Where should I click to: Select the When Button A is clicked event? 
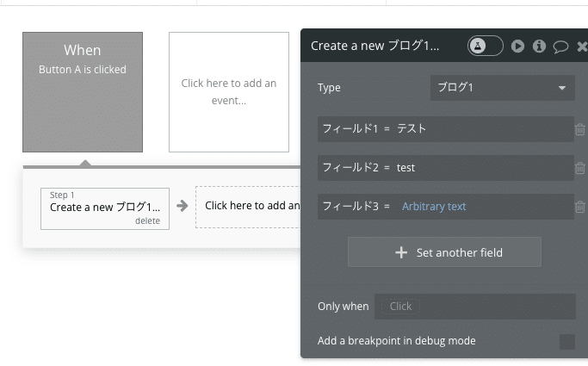click(83, 92)
